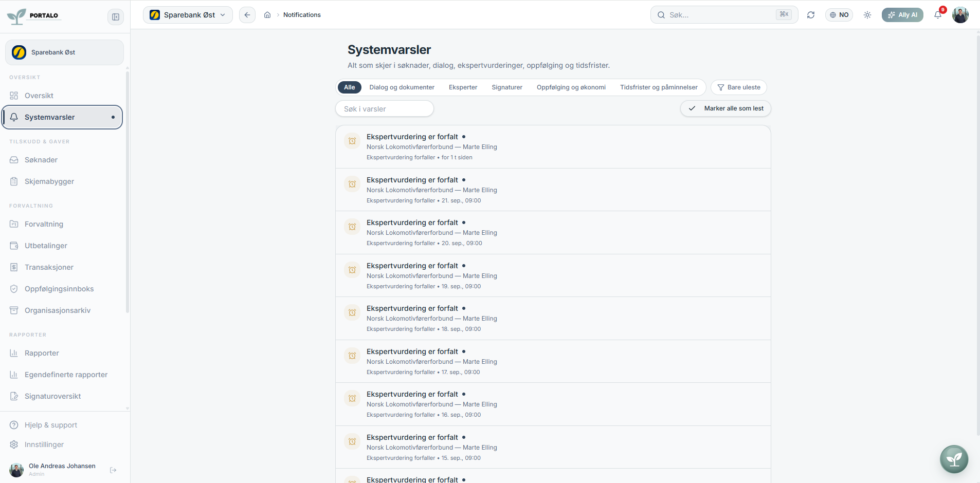The image size is (980, 483).
Task: Open notification expiring 15. sep., 09:00
Action: pyautogui.click(x=553, y=447)
